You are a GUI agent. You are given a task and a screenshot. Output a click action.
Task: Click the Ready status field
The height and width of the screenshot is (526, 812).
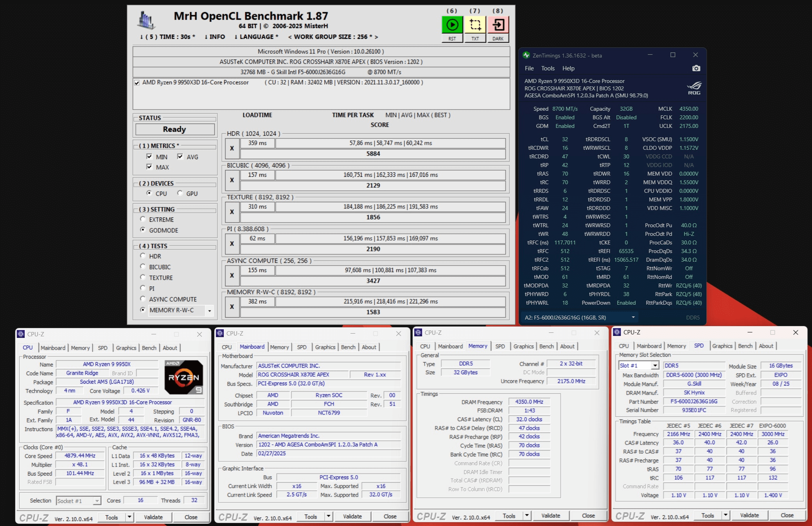point(175,129)
